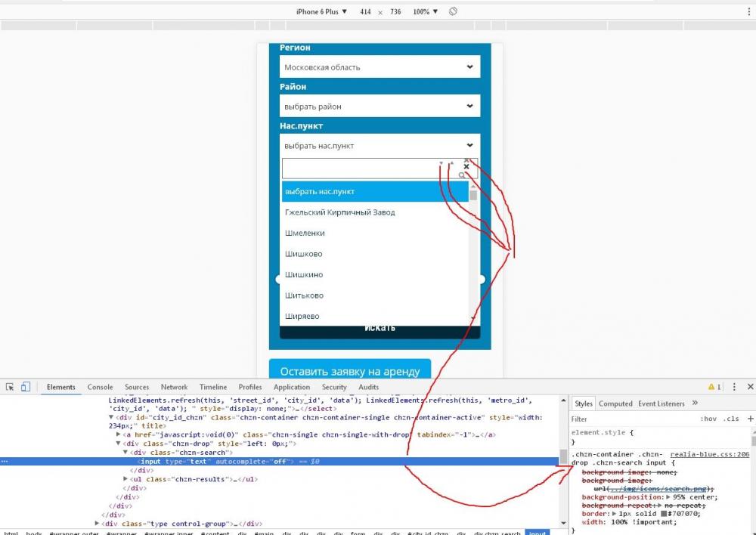The image size is (756, 535).
Task: Switch to the Console tab
Action: (100, 387)
